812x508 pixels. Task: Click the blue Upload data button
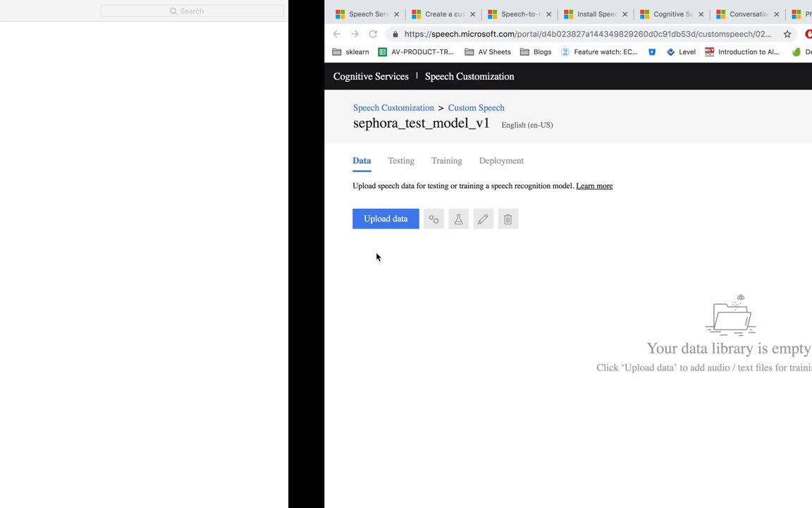(386, 219)
